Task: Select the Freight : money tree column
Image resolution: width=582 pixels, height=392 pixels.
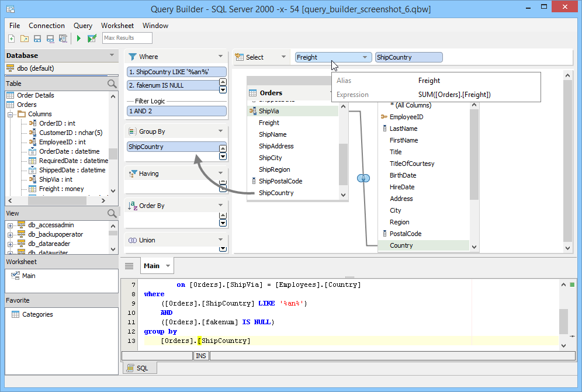Action: [x=61, y=189]
